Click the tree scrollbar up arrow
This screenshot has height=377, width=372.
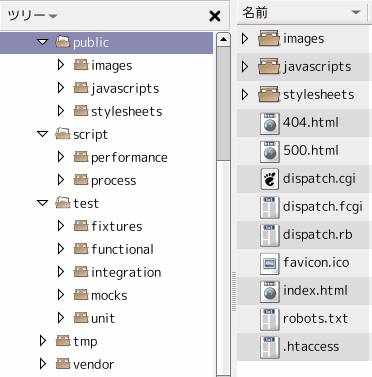pos(223,40)
